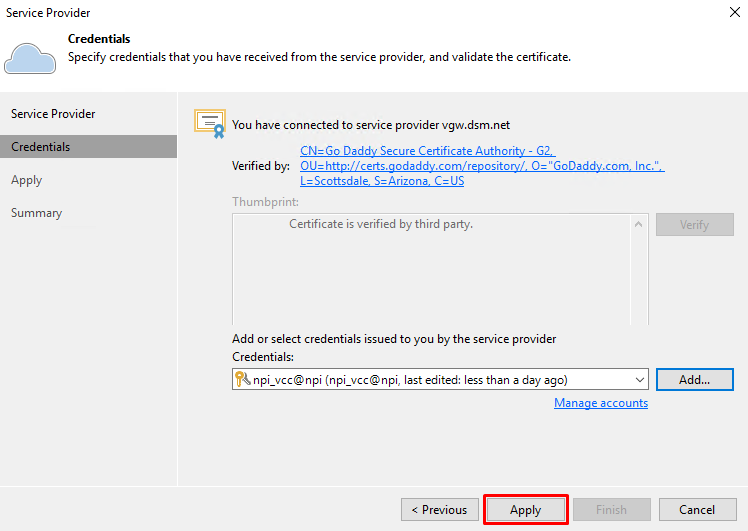Open the Manage accounts link
748x531 pixels.
[601, 403]
